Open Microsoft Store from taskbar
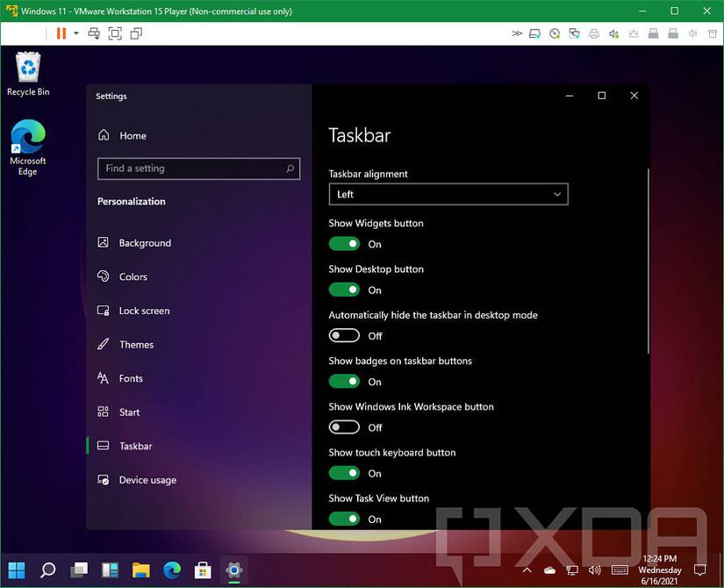Screen dimensions: 724x588 203,570
